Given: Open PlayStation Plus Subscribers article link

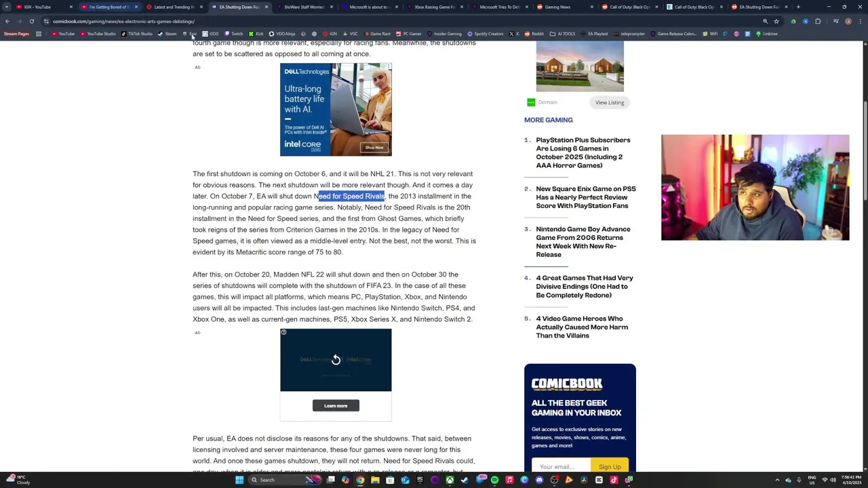Looking at the screenshot, I should [x=583, y=152].
